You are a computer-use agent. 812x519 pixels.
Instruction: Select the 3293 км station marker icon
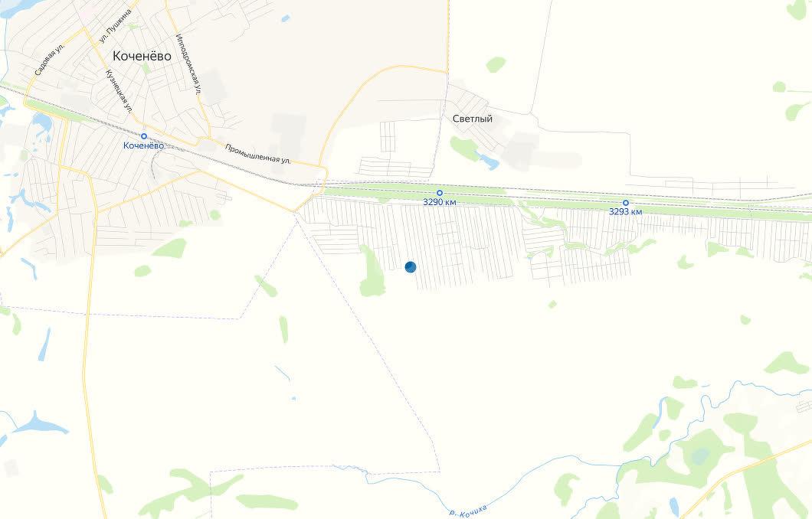point(626,203)
